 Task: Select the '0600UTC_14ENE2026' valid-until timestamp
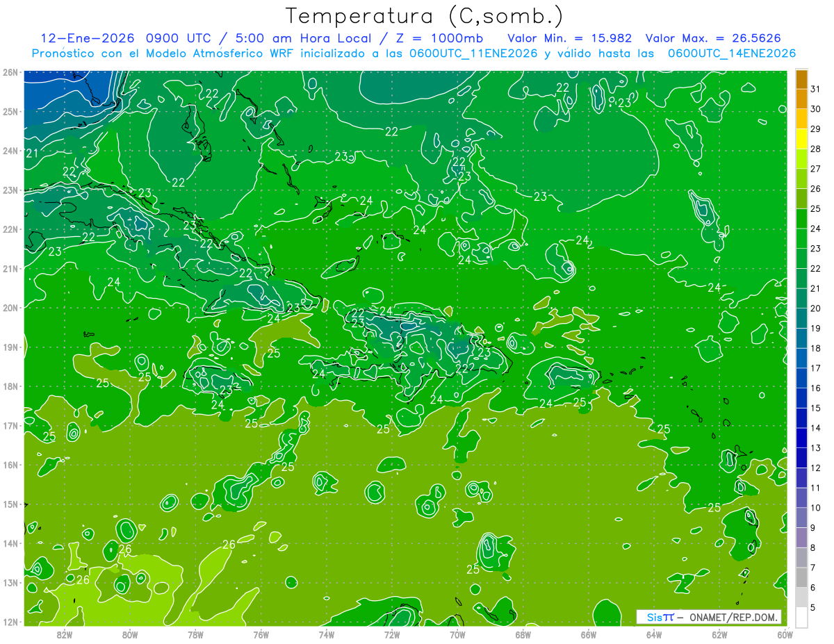731,53
